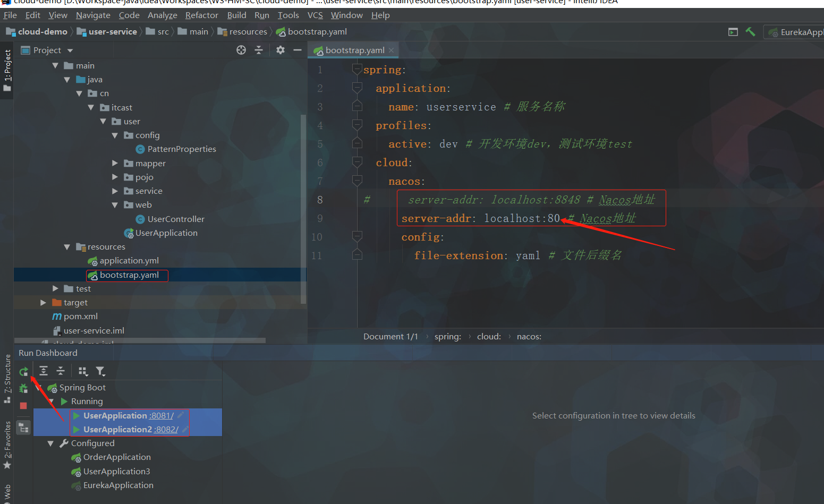
Task: Click the collapse all icon in Project panel
Action: (x=259, y=50)
